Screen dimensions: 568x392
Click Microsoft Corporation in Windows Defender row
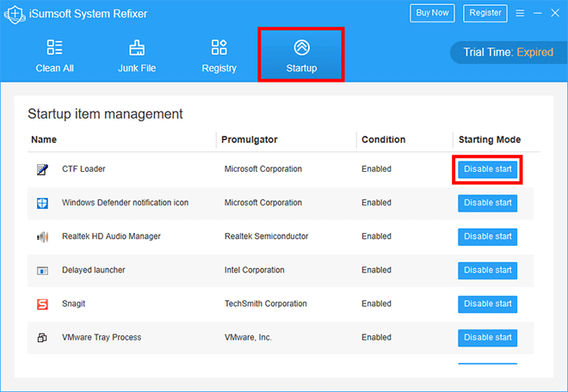coord(263,203)
